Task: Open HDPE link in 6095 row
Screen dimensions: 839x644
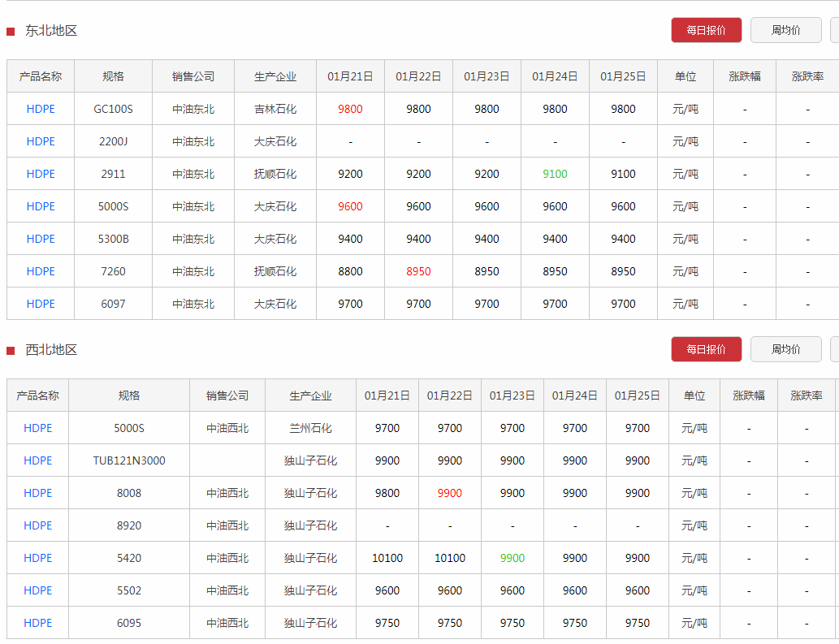Action: [x=38, y=623]
